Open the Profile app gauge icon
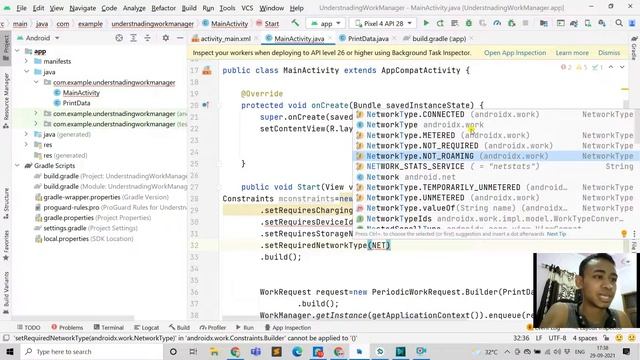 497,23
